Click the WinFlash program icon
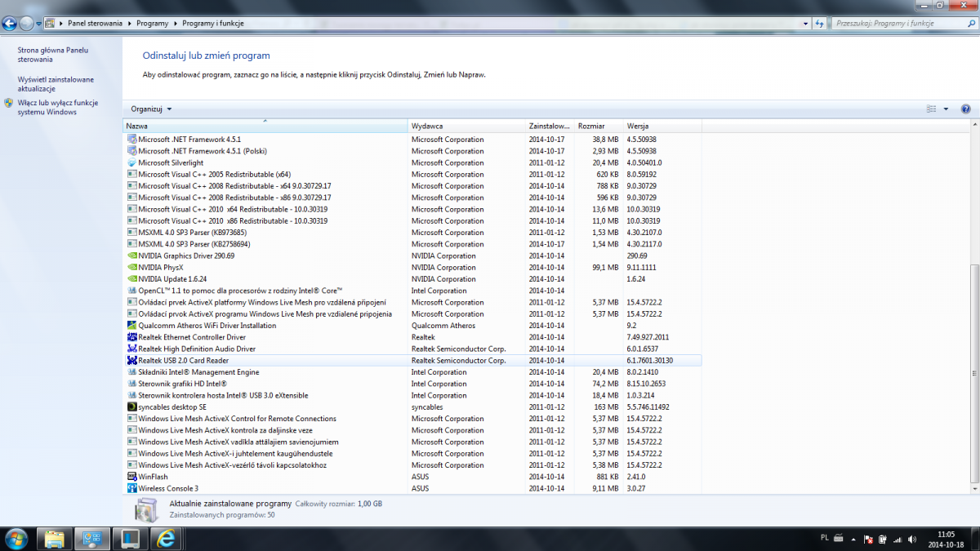The image size is (980, 551). 132,477
